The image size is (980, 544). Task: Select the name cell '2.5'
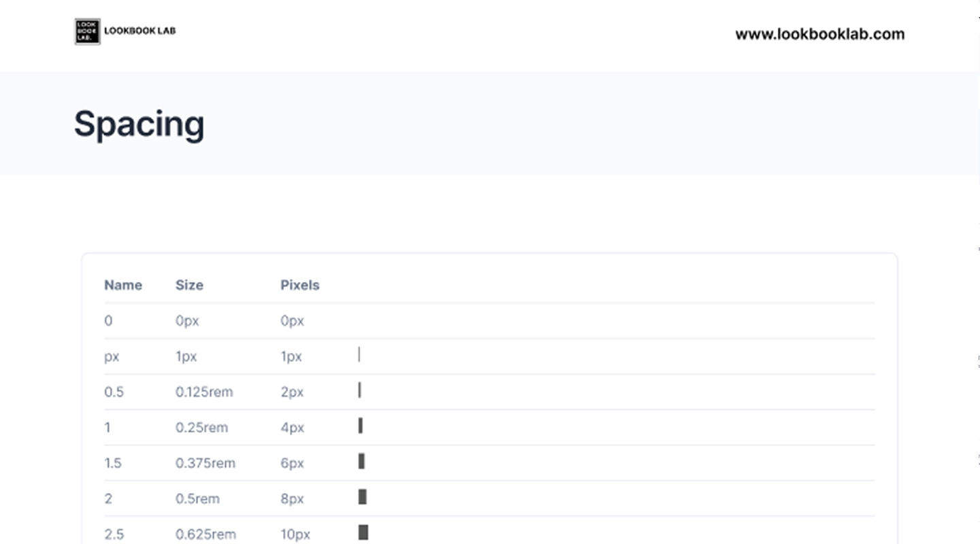pyautogui.click(x=114, y=534)
